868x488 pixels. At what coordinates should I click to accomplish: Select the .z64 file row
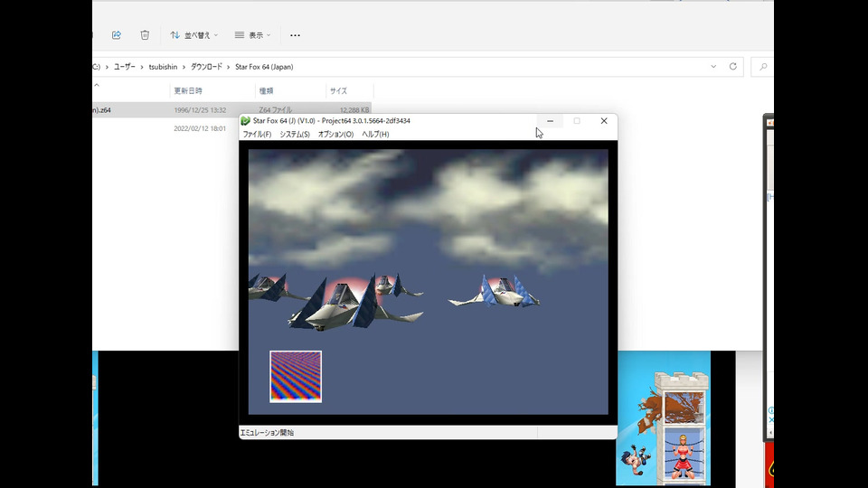[x=232, y=110]
